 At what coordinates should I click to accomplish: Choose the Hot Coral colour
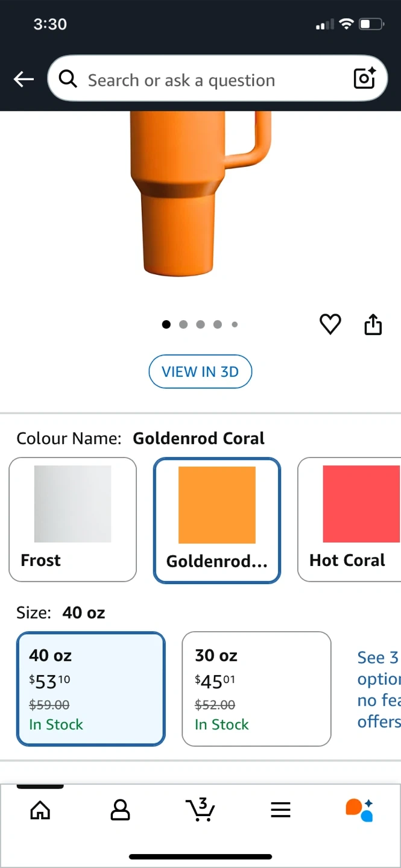[x=350, y=520]
